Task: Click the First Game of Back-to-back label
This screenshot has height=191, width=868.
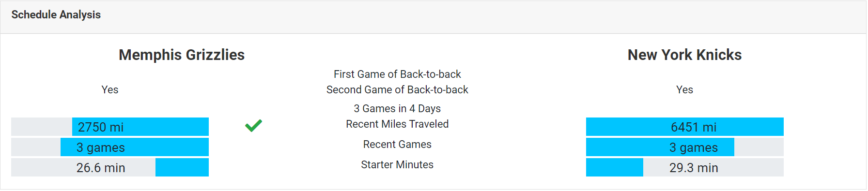Action: 397,74
